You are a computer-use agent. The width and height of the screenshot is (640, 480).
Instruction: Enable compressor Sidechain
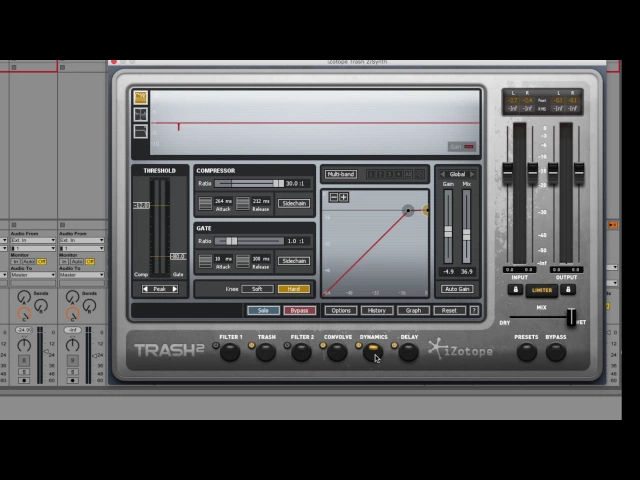[294, 203]
